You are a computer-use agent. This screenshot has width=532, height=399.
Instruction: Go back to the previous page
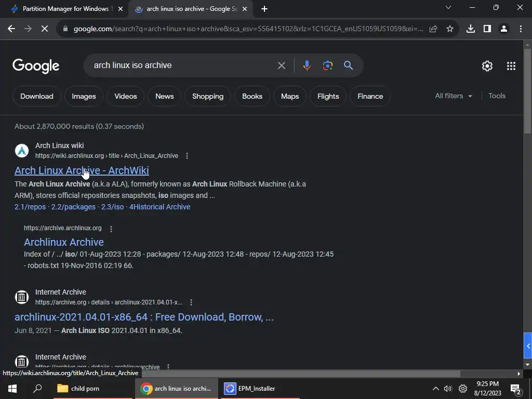tap(11, 29)
